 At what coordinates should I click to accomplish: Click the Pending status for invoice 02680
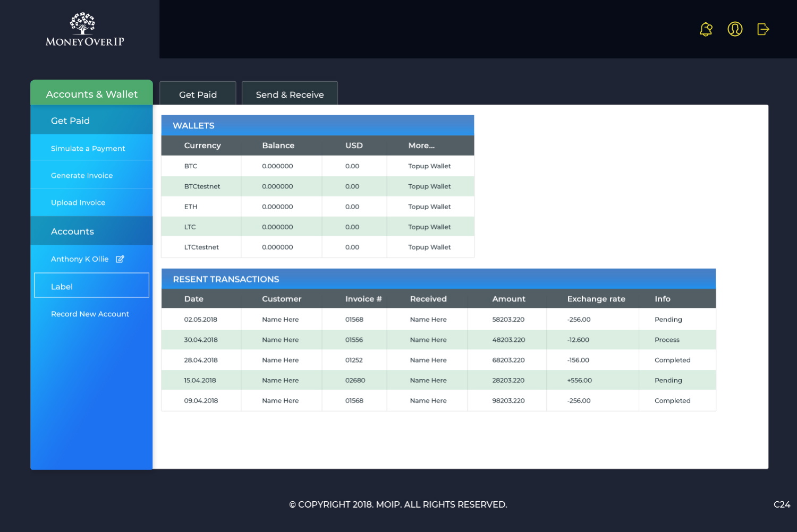(668, 380)
